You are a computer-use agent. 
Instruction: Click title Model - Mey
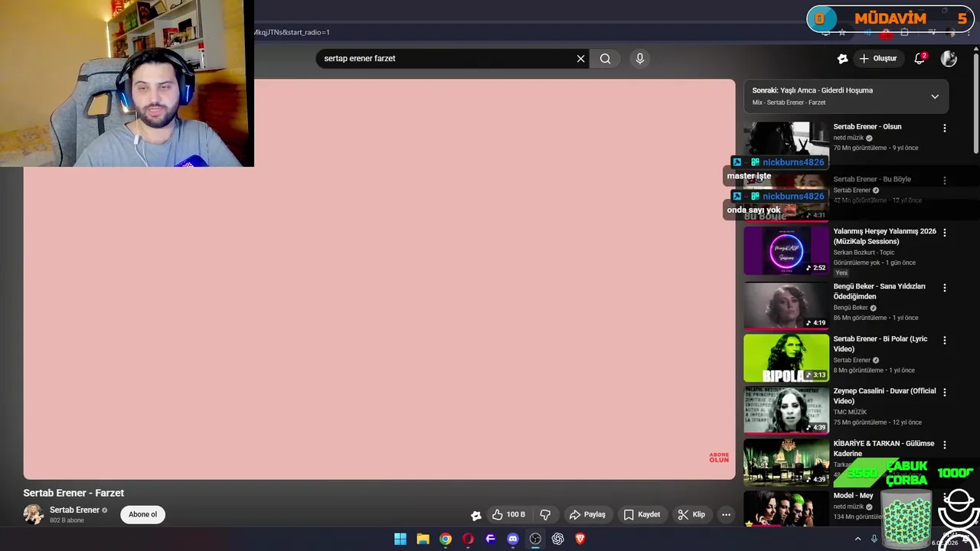[x=853, y=496]
